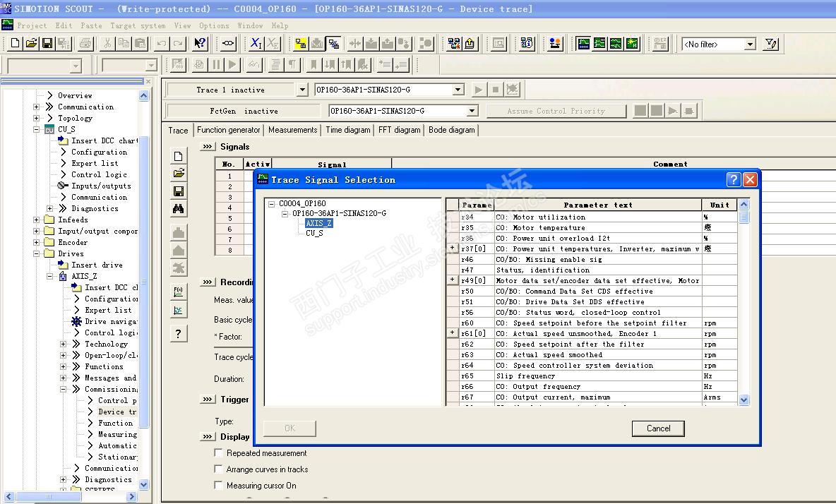Open the Project menu
The width and height of the screenshot is (836, 504).
pos(32,25)
